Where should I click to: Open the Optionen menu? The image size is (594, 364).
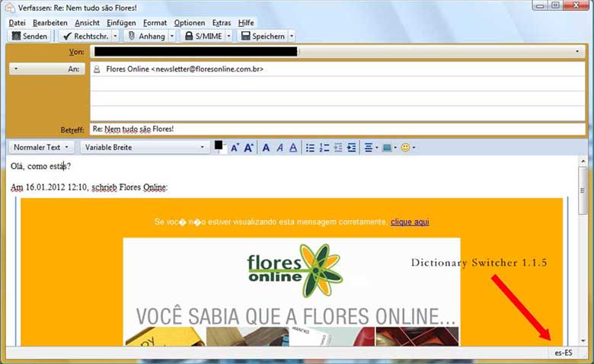190,23
